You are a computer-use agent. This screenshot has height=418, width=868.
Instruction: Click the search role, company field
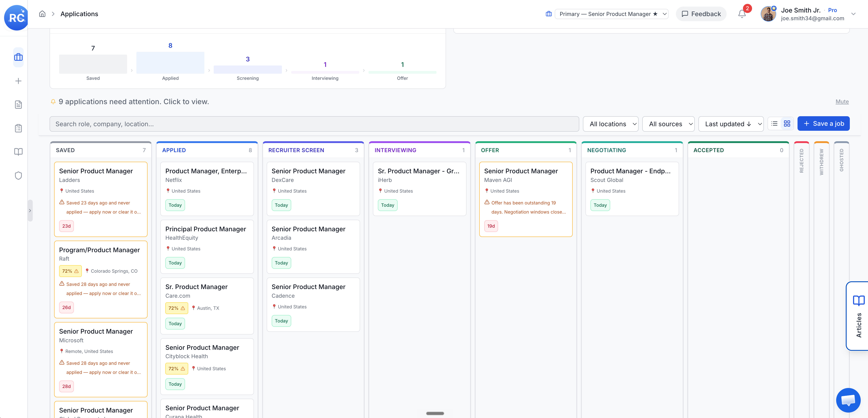click(314, 124)
